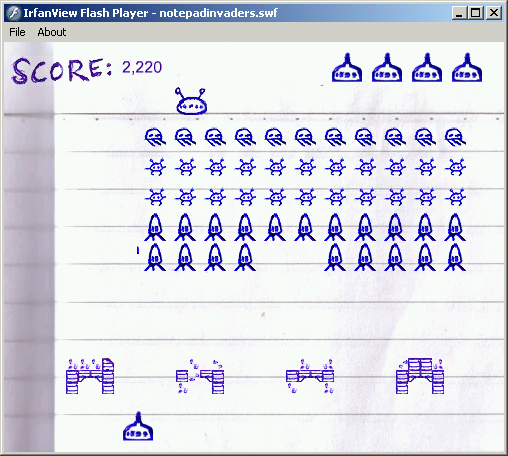
Task: Minimize the IrfanView Flash Player window
Action: (459, 13)
